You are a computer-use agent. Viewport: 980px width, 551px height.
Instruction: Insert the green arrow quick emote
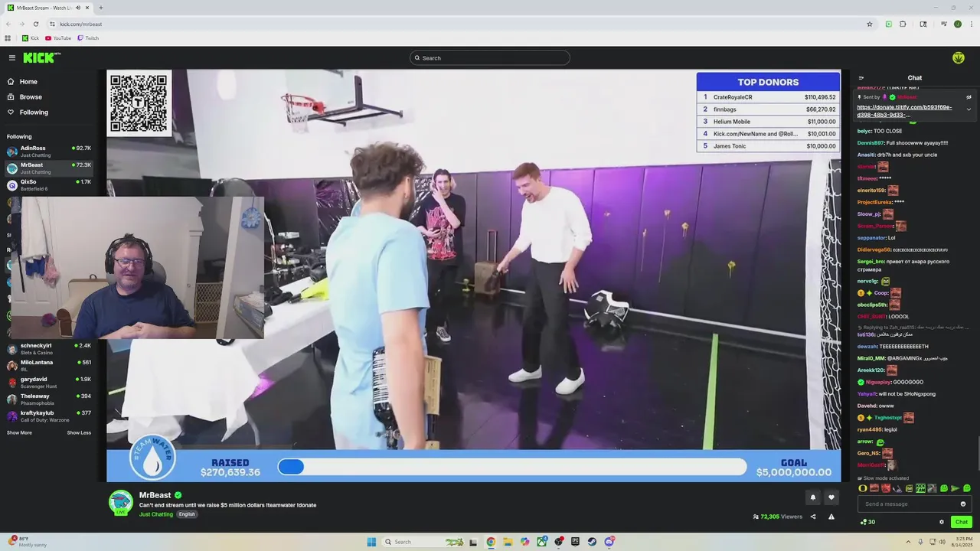click(955, 488)
